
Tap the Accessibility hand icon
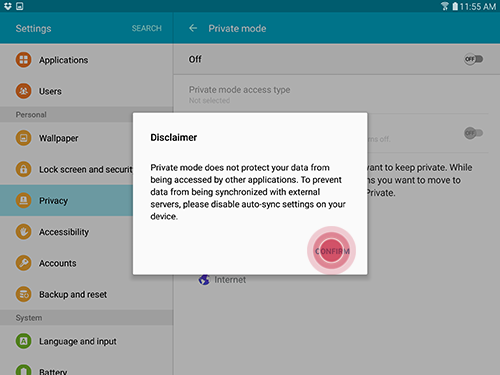click(23, 232)
